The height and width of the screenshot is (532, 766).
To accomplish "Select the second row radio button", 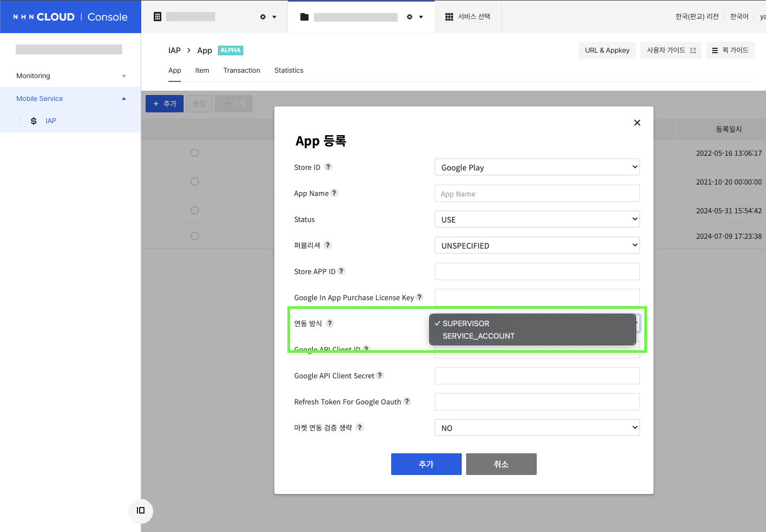I will pos(194,182).
